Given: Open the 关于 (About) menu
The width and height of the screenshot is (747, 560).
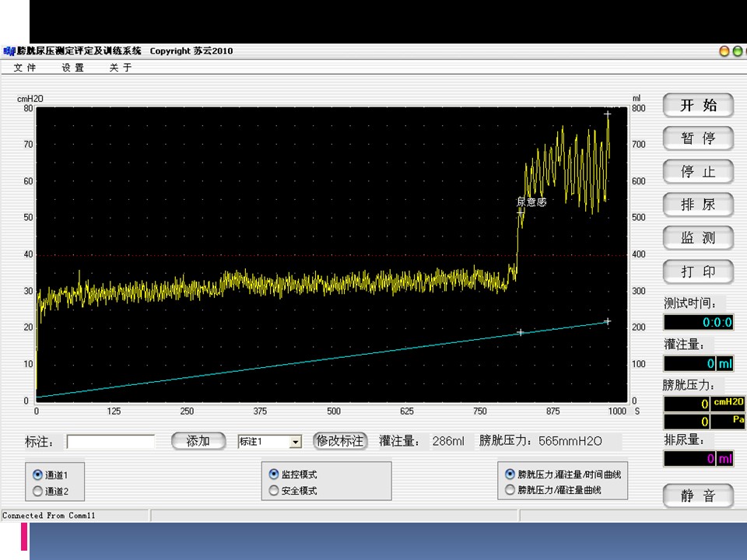Looking at the screenshot, I should click(121, 68).
